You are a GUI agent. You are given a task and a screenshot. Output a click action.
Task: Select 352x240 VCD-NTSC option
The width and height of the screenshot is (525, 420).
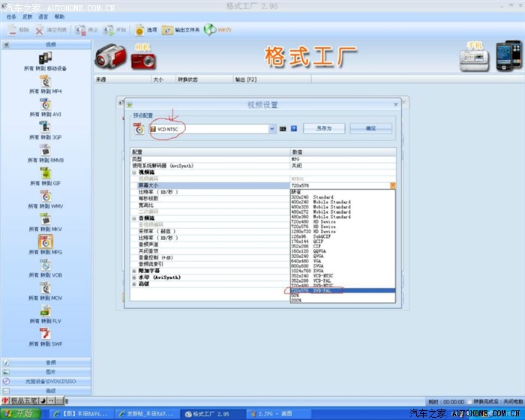tap(343, 276)
